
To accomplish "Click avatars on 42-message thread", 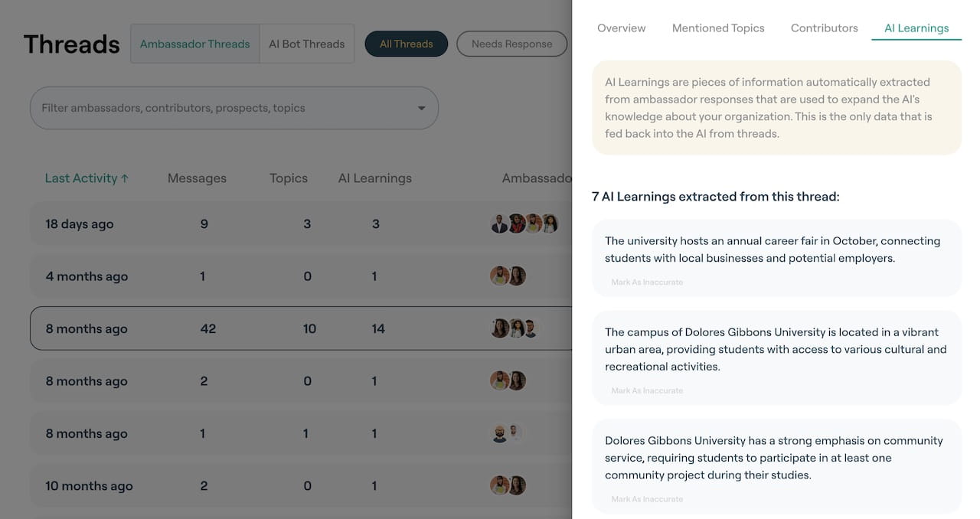I will (x=515, y=328).
